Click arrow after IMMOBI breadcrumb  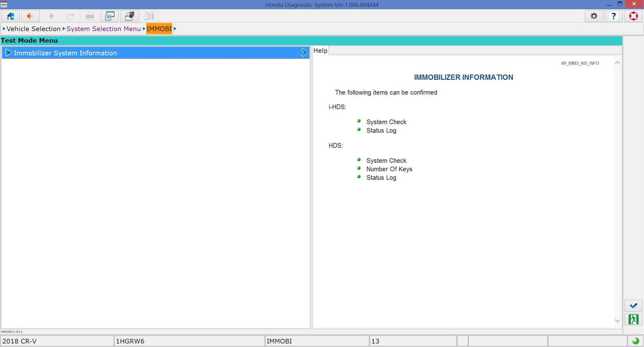(x=175, y=29)
